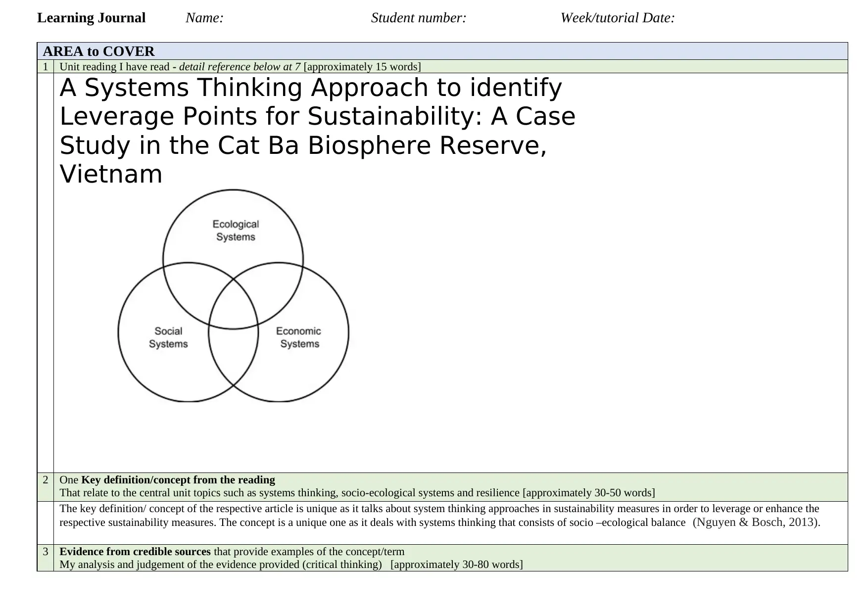Click the '(Nguyen & Bosch, 2013)' citation
Viewport: 868px width, 614px height.
pyautogui.click(x=756, y=522)
